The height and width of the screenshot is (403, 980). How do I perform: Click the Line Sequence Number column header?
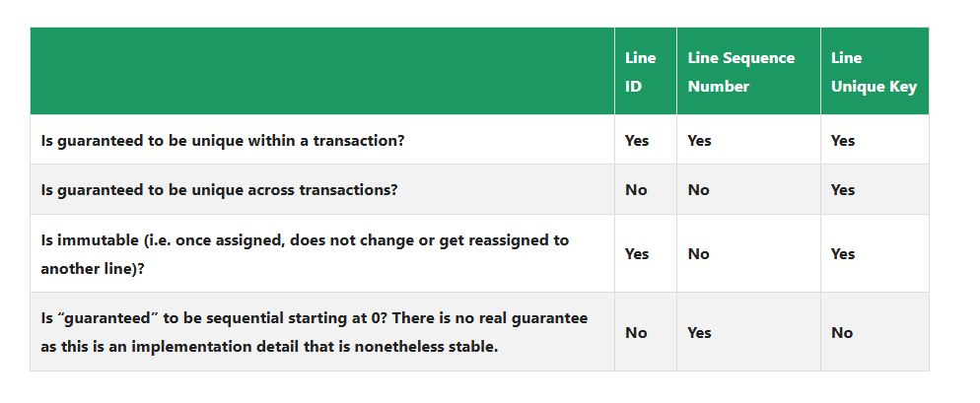click(740, 72)
